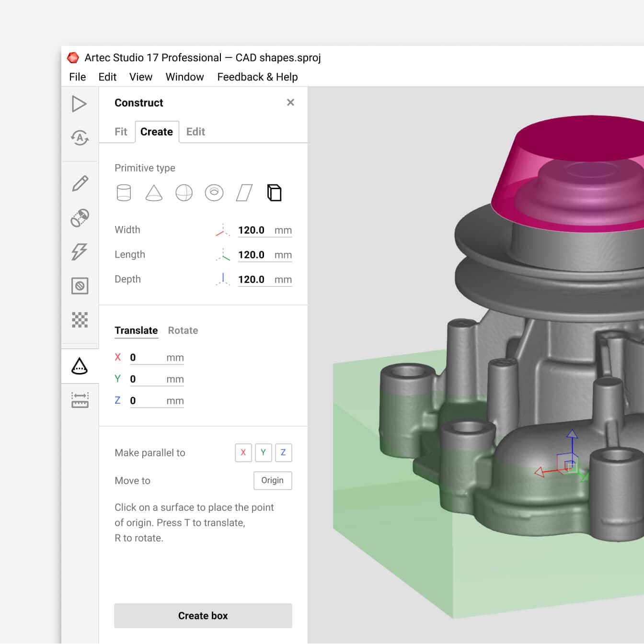Choose the cylinder primitive type

pyautogui.click(x=124, y=193)
